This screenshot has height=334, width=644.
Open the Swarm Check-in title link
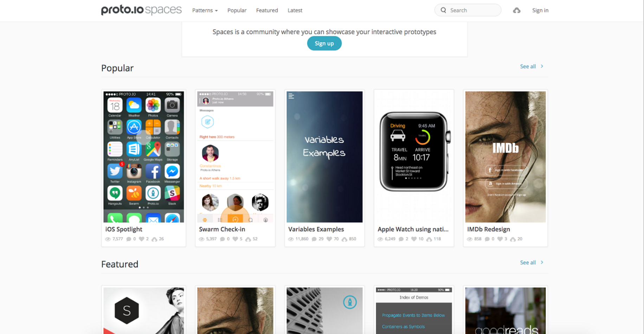222,229
